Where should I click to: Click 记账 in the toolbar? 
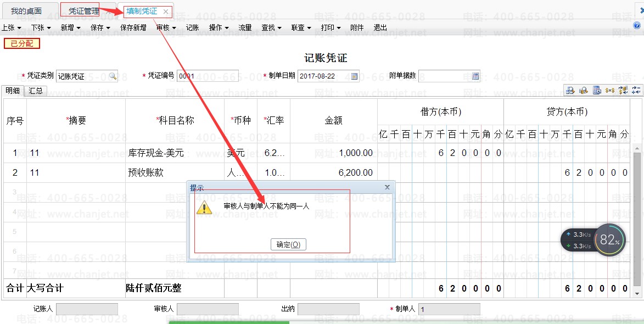[x=192, y=27]
